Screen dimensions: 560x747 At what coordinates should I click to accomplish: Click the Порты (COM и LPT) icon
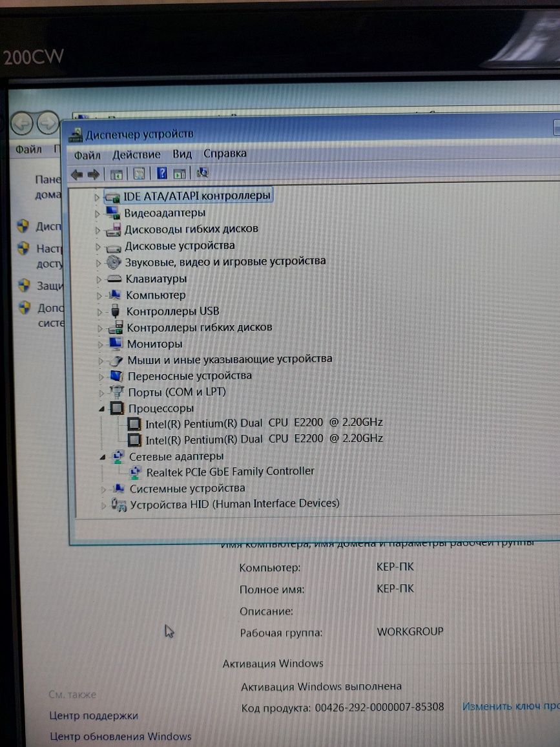pos(117,392)
